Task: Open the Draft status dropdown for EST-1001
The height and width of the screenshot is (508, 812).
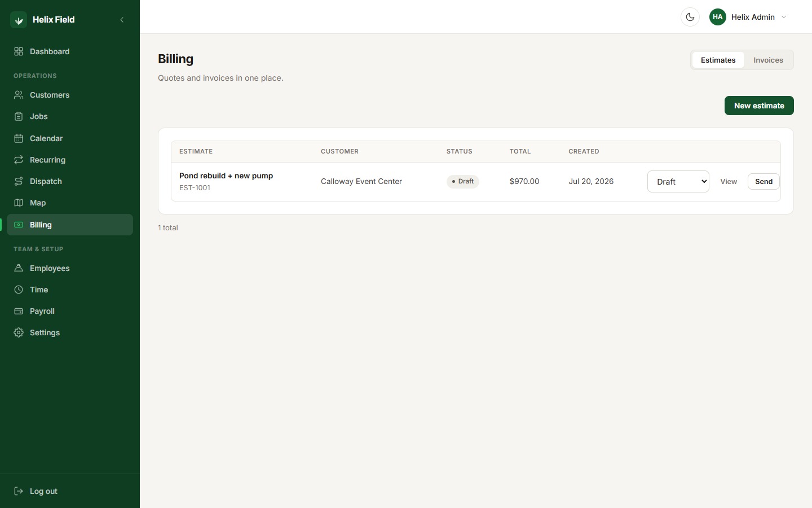Action: tap(678, 181)
